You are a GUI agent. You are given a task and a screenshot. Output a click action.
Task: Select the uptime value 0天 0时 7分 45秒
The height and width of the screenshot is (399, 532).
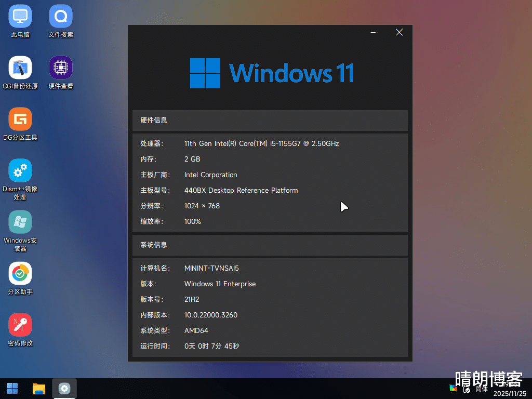tap(212, 346)
